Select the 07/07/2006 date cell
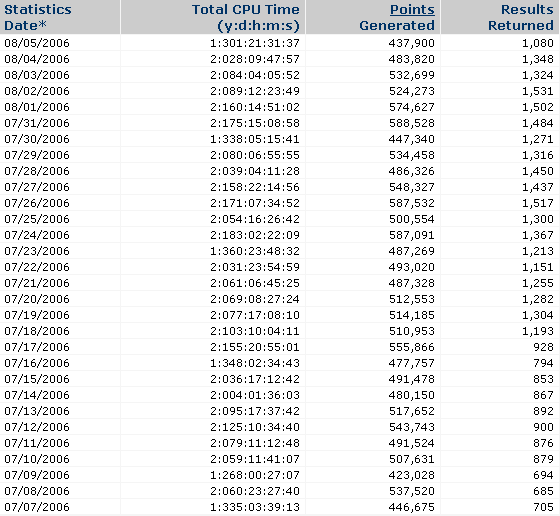Image resolution: width=560 pixels, height=516 pixels. point(37,507)
